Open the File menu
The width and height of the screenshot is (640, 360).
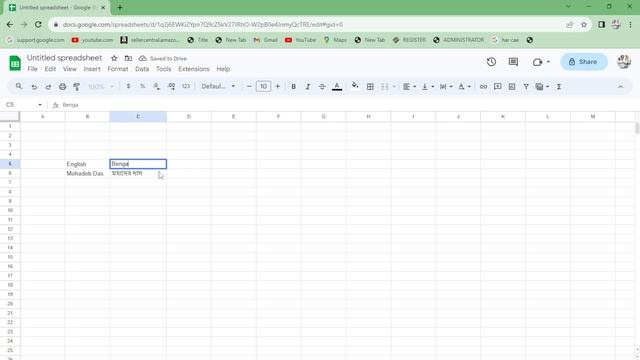click(32, 69)
